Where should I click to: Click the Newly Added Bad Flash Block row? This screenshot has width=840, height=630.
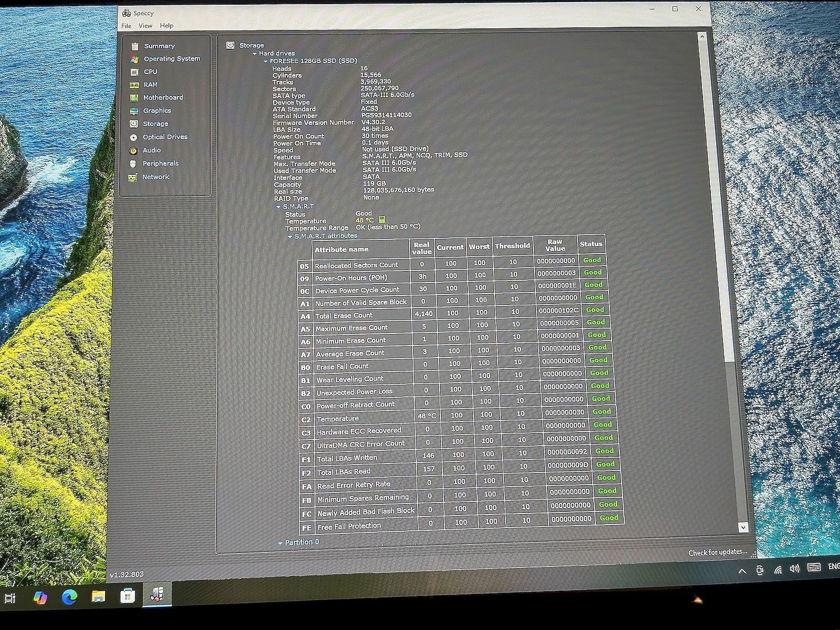click(461, 509)
